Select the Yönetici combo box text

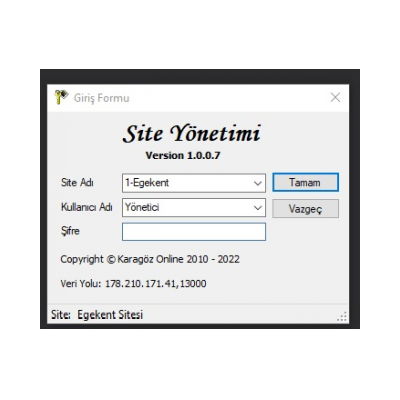(x=142, y=207)
